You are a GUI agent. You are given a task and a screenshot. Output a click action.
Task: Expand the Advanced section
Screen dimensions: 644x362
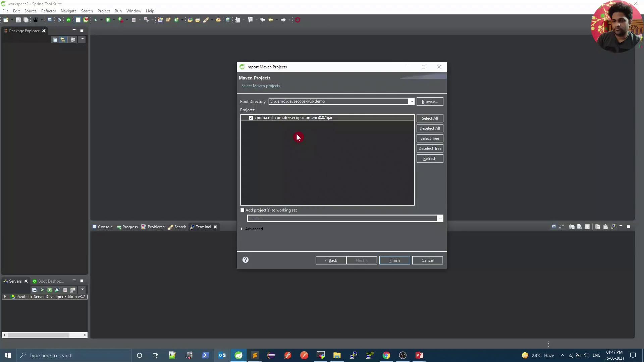coord(242,229)
